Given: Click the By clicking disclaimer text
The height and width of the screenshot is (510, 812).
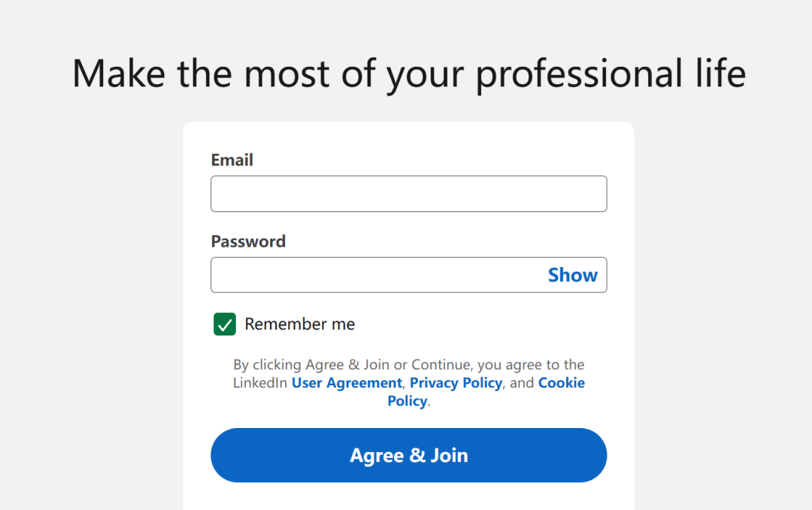Looking at the screenshot, I should [408, 365].
